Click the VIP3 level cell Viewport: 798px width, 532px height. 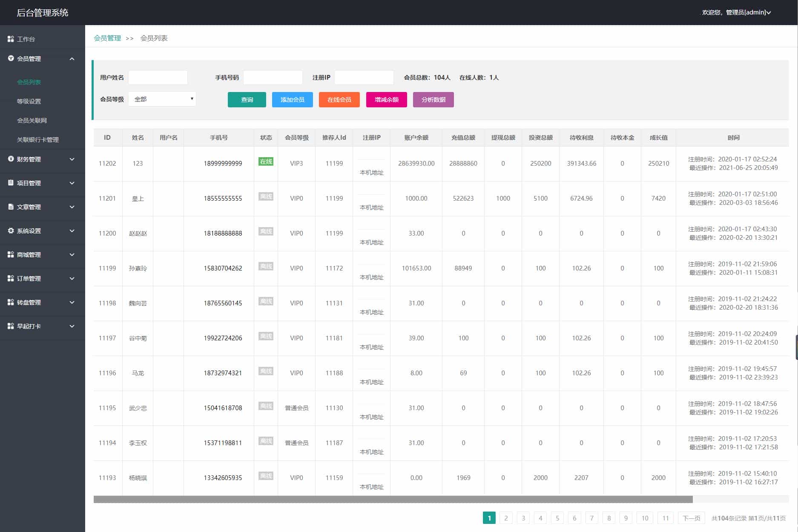(x=296, y=164)
